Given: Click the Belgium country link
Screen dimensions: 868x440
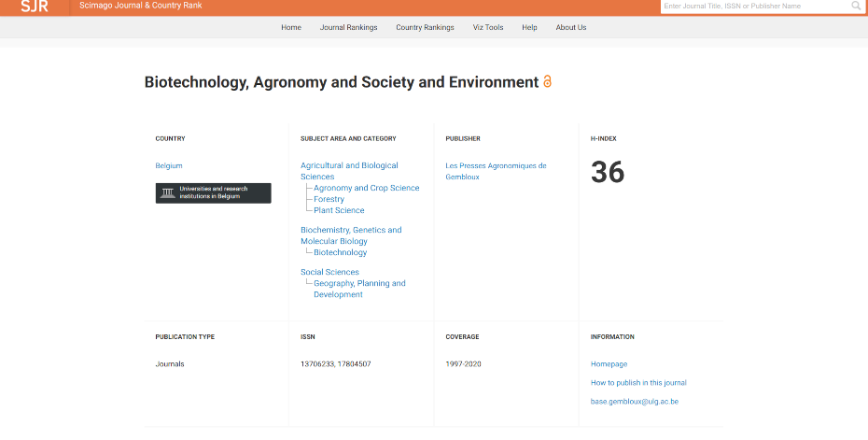Looking at the screenshot, I should point(169,165).
